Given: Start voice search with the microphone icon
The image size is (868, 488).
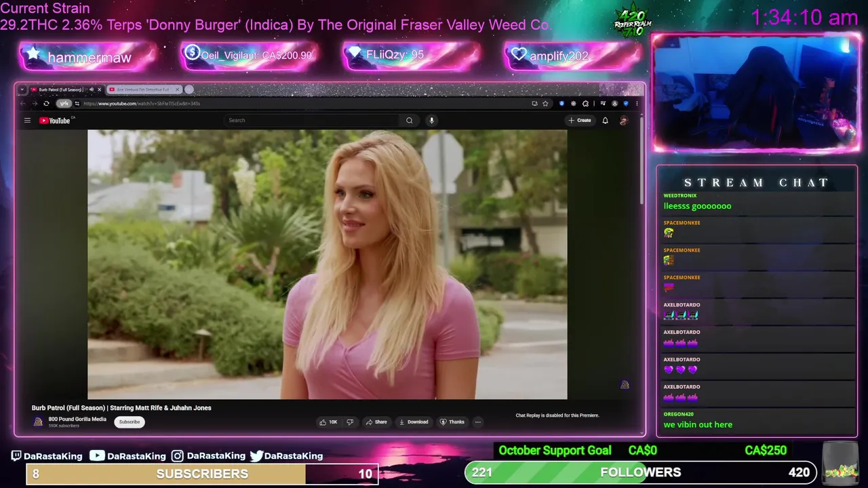Looking at the screenshot, I should (431, 121).
